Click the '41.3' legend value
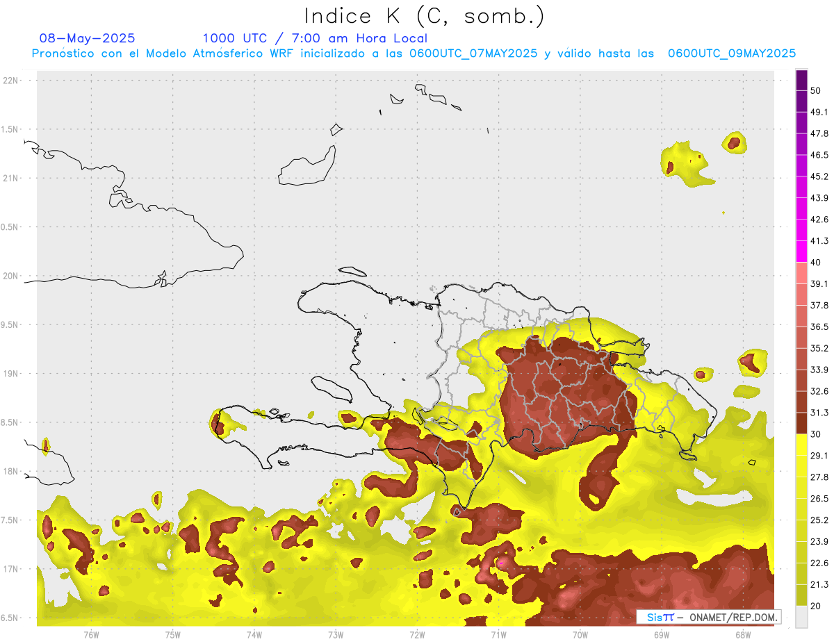The width and height of the screenshot is (834, 644). (819, 241)
